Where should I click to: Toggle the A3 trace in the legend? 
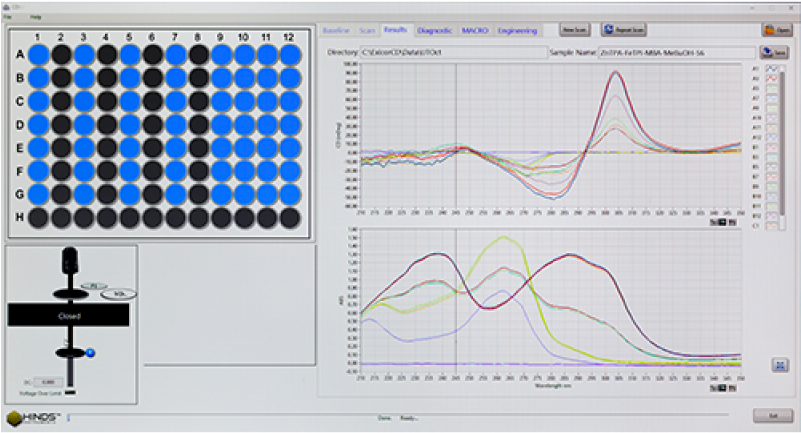pos(771,88)
